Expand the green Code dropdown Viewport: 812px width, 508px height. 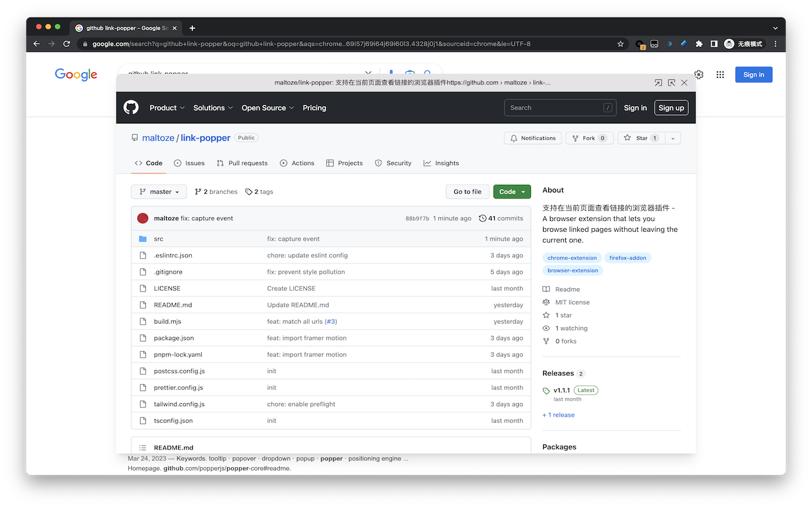tap(512, 192)
